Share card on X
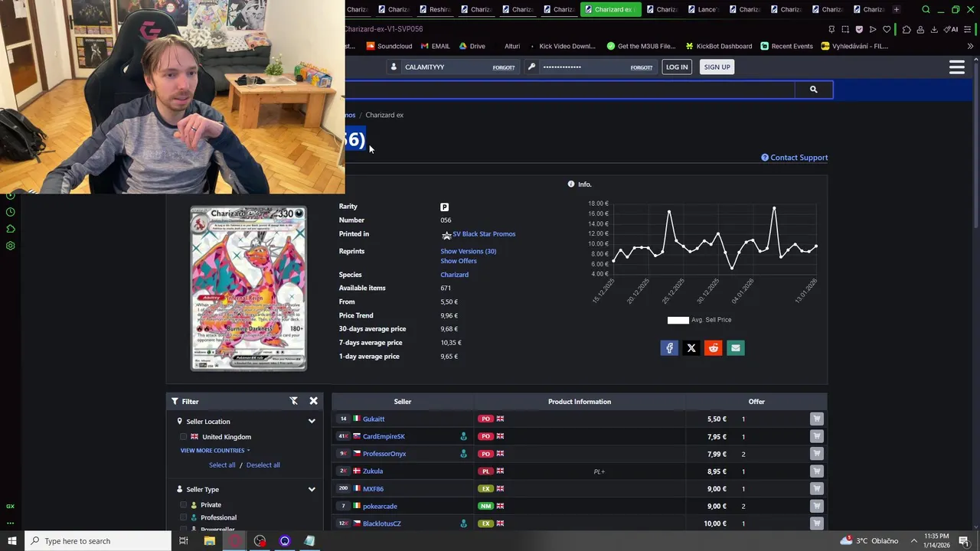The width and height of the screenshot is (980, 551). (691, 348)
